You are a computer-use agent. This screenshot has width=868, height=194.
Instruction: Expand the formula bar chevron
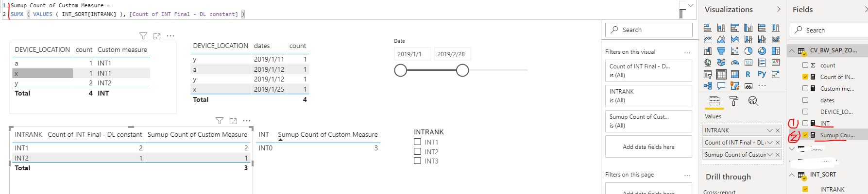pyautogui.click(x=691, y=5)
